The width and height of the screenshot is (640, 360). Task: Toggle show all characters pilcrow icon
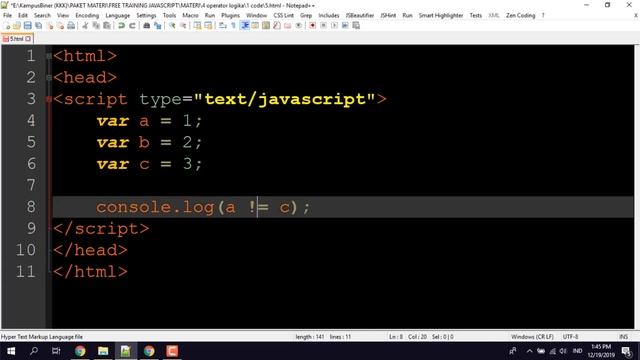(233, 25)
